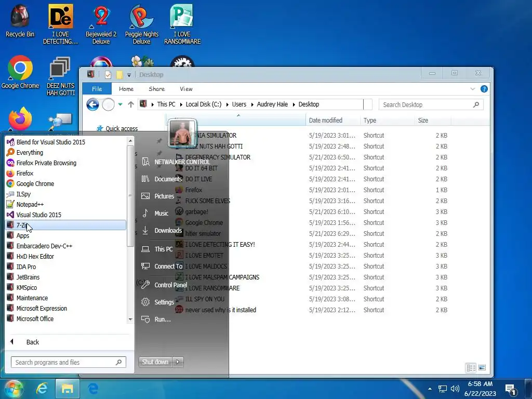Open the taskbar clock showing 6:58 AM
This screenshot has height=399, width=532.
pos(480,389)
